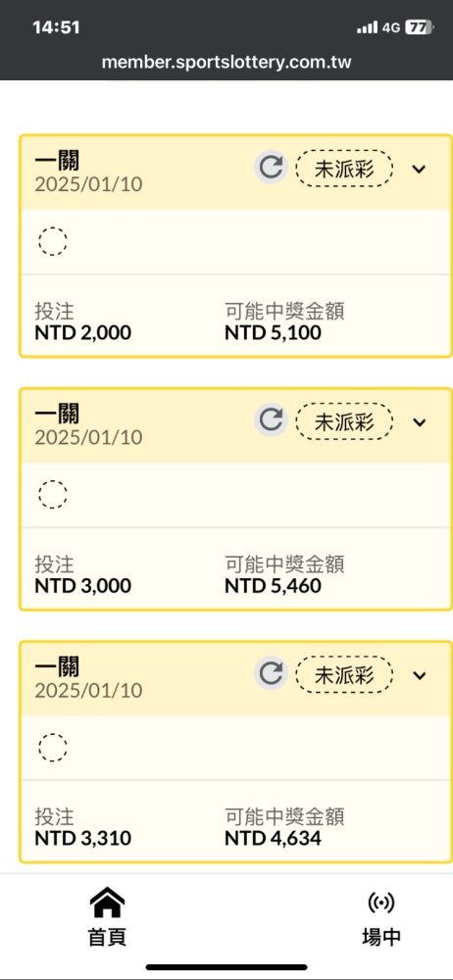Refresh the NTD 2,000 bet card

click(x=271, y=169)
